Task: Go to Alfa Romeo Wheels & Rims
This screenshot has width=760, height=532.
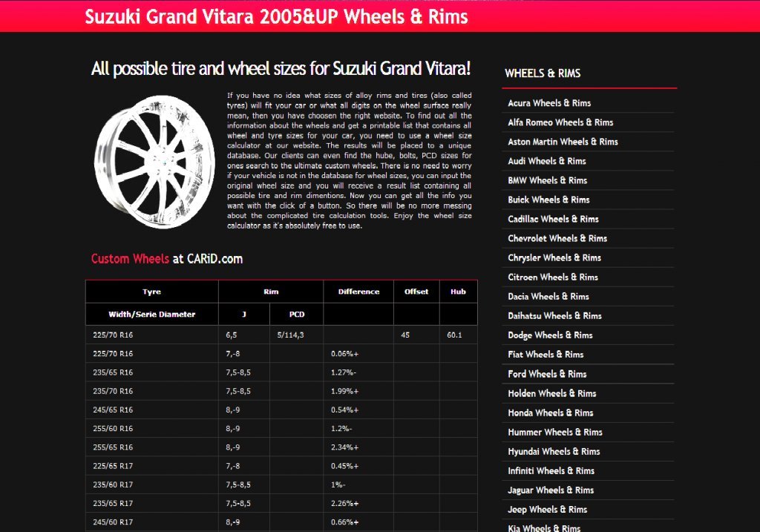Action: 560,122
